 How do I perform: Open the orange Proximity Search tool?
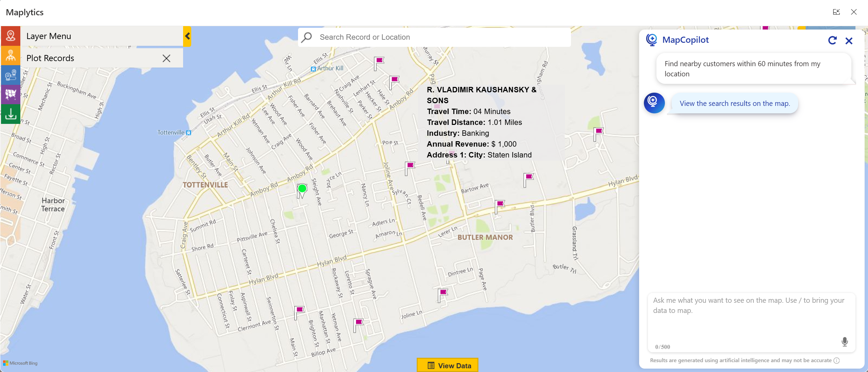11,56
